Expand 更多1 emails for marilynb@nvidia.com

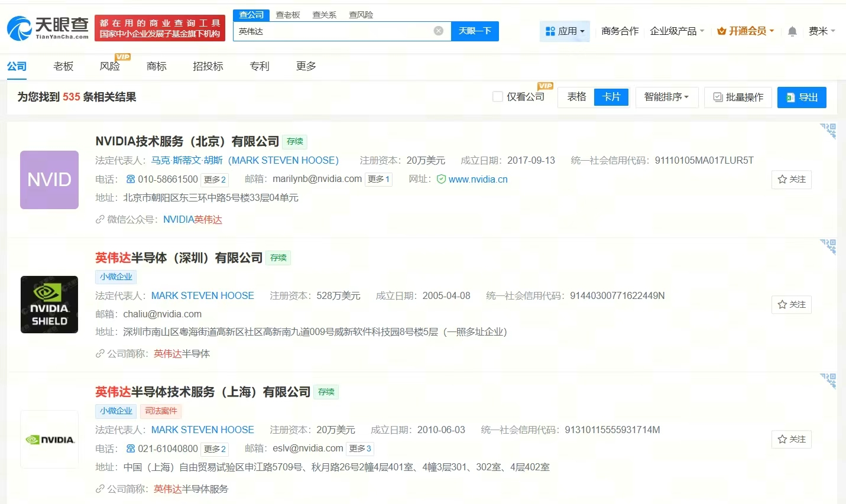click(378, 179)
